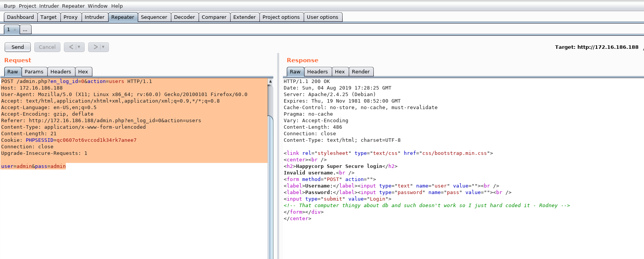Switch to the Decoder tab

tap(184, 17)
